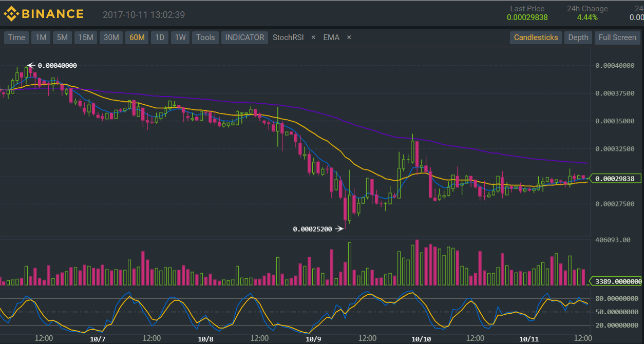Click the 0.00035000 price axis label
This screenshot has height=344, width=644.
pos(615,121)
